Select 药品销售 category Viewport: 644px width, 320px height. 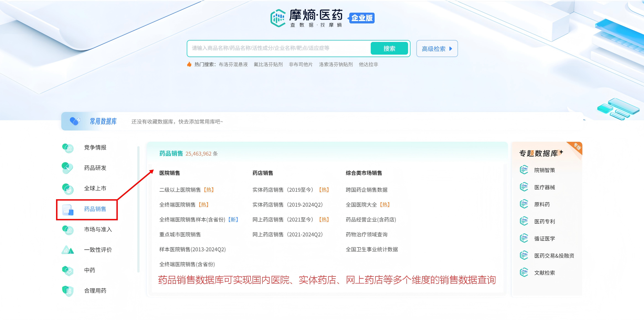tap(95, 209)
